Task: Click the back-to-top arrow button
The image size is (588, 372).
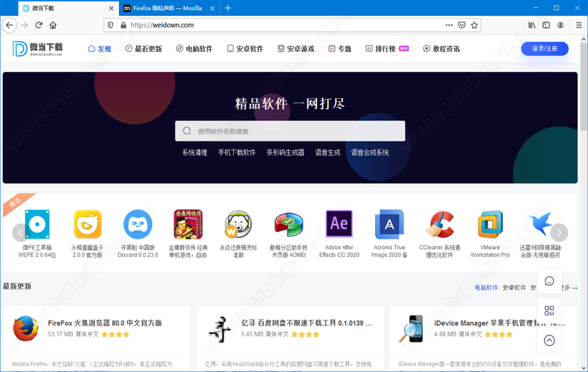Action: pos(549,340)
